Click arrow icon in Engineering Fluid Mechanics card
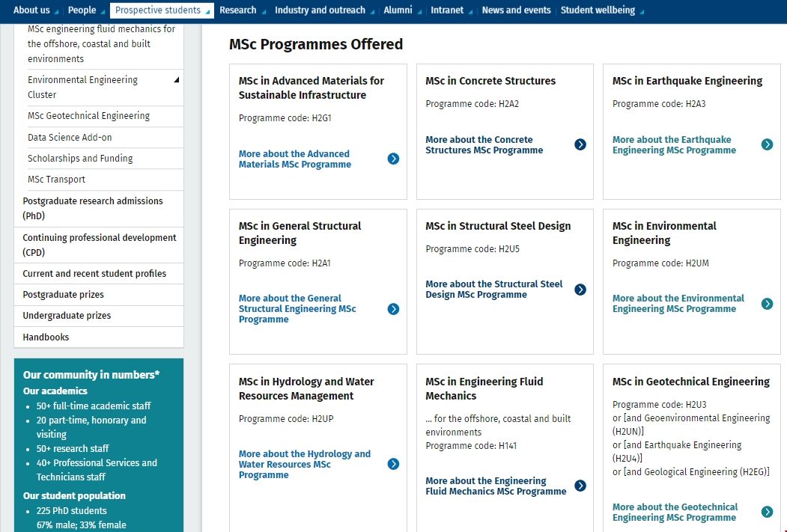The width and height of the screenshot is (787, 532). point(580,486)
